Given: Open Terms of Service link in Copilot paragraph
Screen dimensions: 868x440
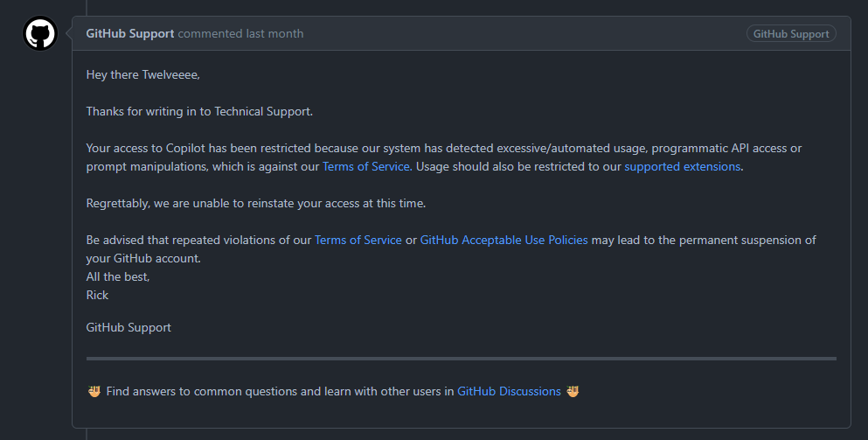Looking at the screenshot, I should 365,166.
